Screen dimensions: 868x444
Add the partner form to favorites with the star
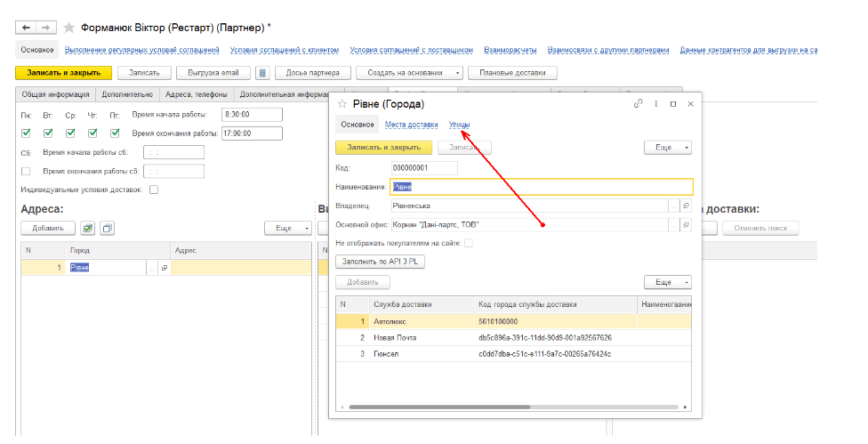tap(68, 28)
